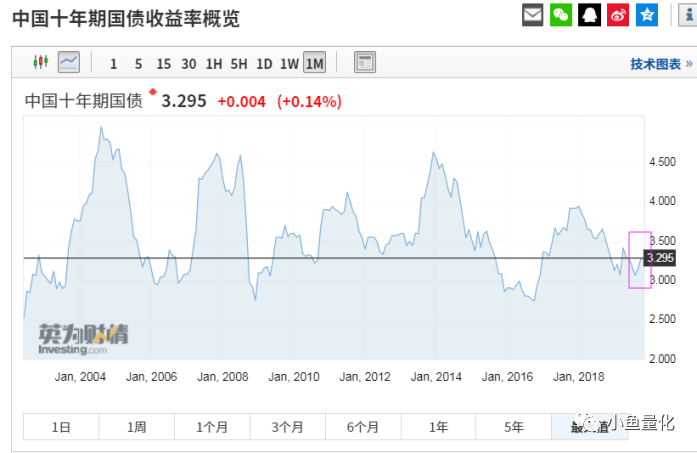Share chart via email envelope icon
Image resolution: width=697 pixels, height=453 pixels.
click(x=532, y=15)
